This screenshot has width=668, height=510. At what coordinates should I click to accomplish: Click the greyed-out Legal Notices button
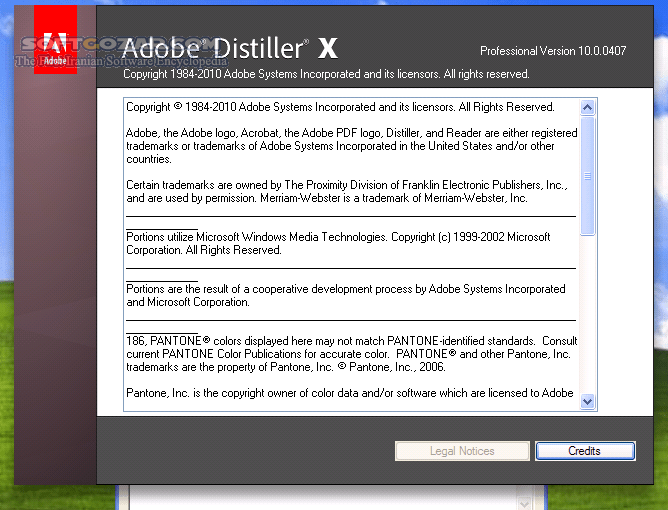[x=462, y=451]
